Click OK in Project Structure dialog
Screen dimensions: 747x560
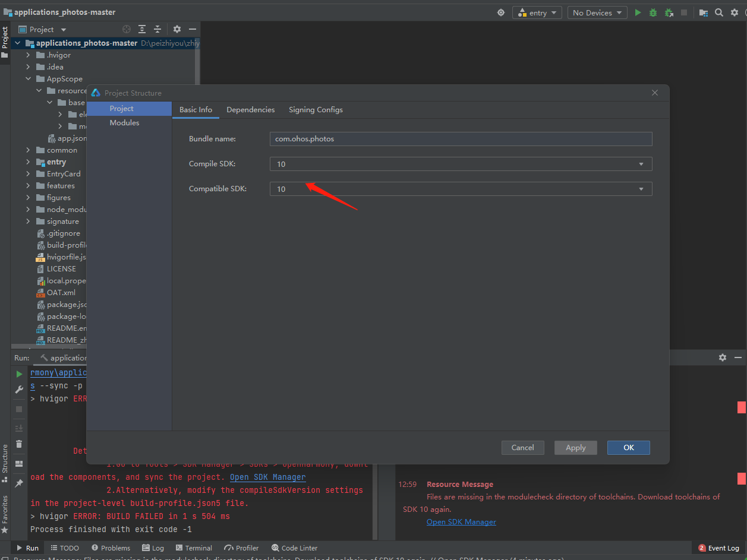click(x=629, y=448)
